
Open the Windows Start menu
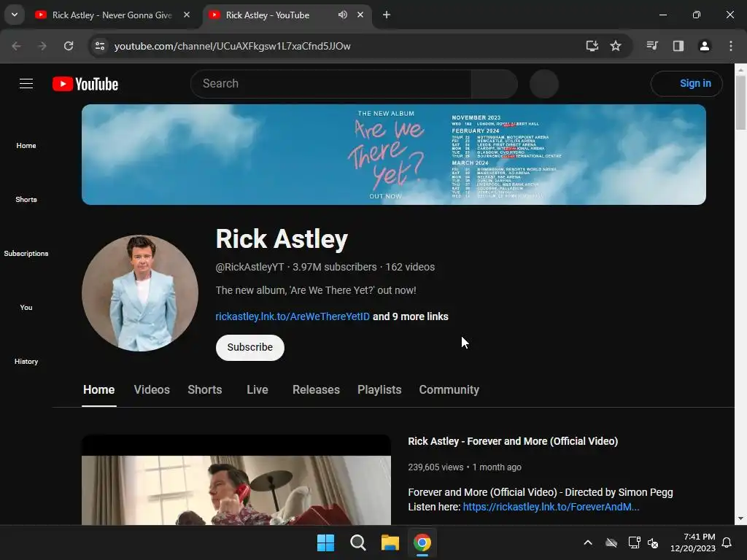[326, 542]
